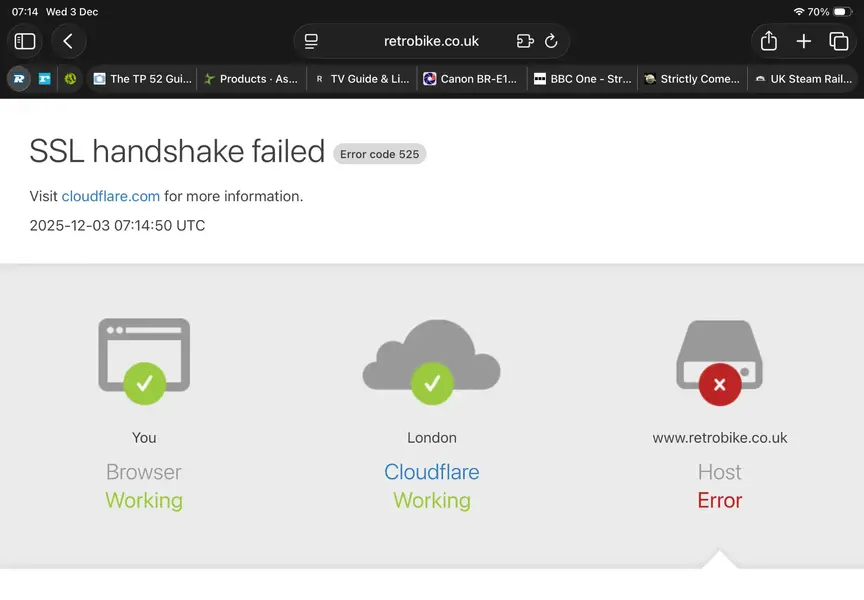Toggle the Safari sidebar panel

click(x=25, y=41)
